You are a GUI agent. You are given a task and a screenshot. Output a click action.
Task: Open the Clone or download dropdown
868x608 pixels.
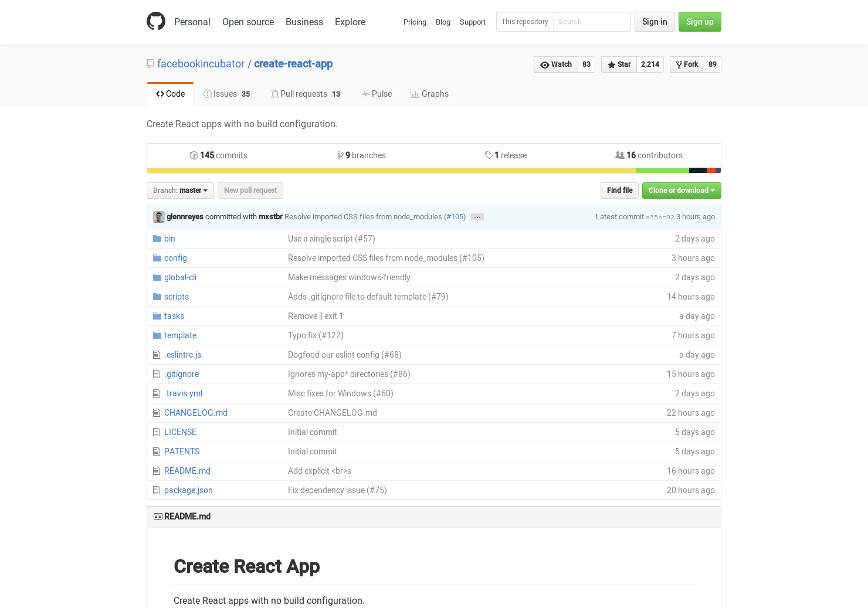[681, 190]
